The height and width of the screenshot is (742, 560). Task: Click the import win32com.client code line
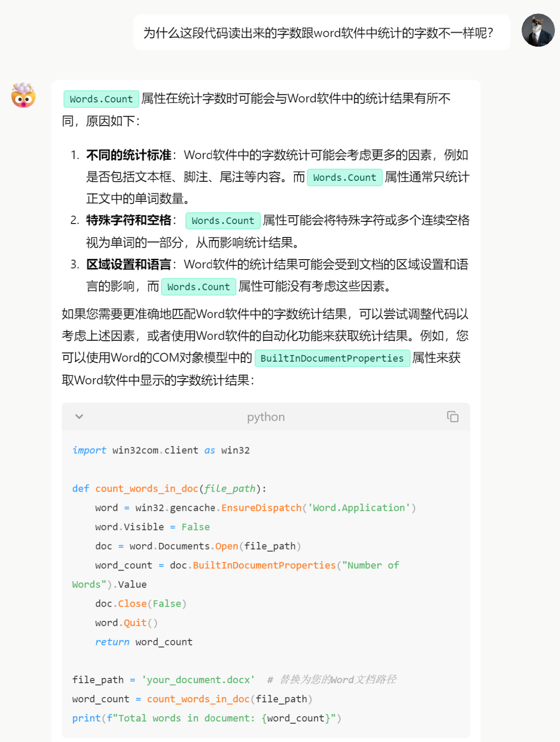pyautogui.click(x=161, y=450)
